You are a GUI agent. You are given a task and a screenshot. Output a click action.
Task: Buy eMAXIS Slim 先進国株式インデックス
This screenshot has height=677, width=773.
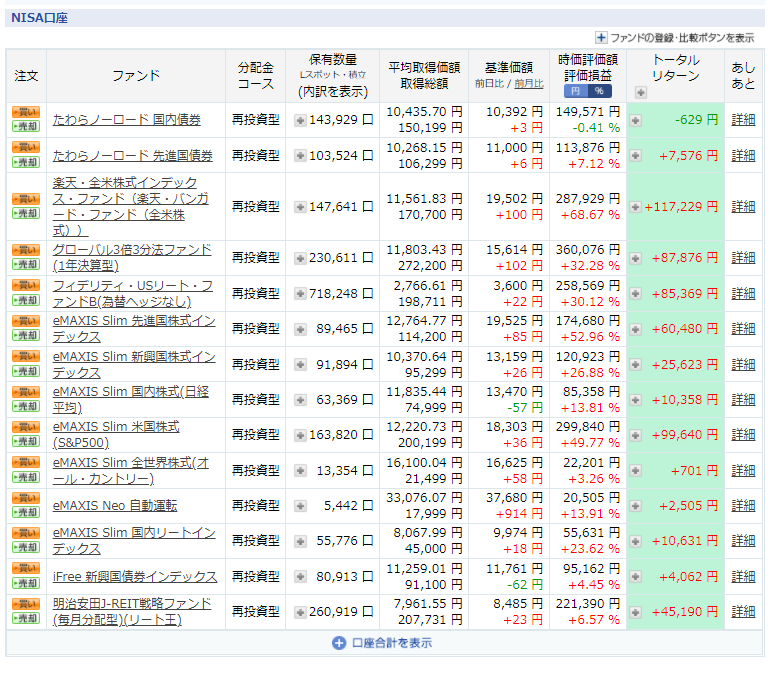pyautogui.click(x=26, y=321)
